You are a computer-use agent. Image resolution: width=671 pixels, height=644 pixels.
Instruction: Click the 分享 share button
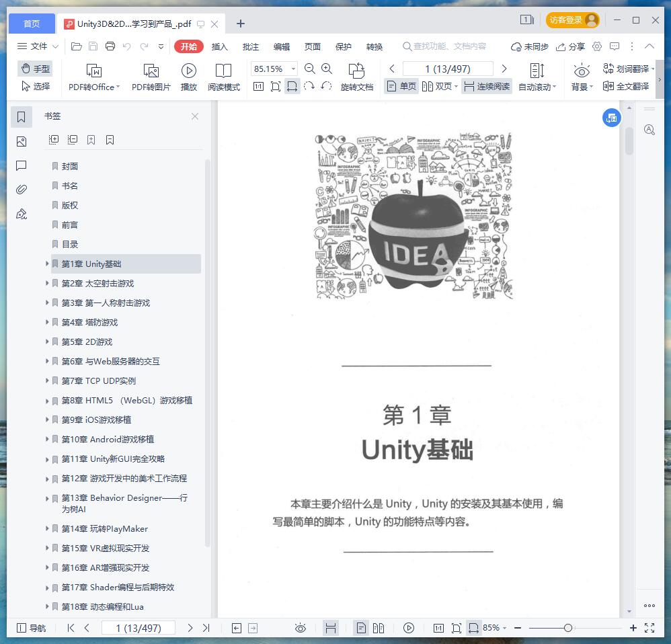coord(570,46)
